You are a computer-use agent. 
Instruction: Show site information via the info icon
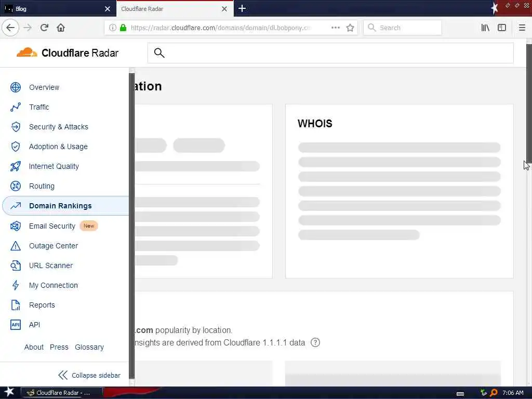[113, 28]
